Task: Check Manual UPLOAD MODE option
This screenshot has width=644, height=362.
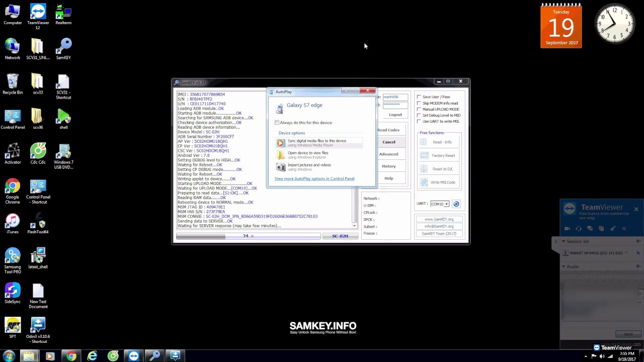Action: tap(419, 109)
